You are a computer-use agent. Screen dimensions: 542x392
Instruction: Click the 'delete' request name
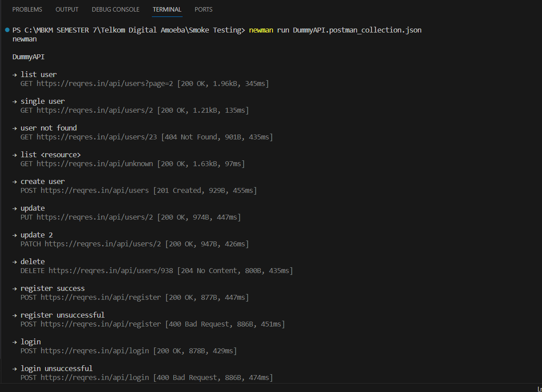pyautogui.click(x=33, y=261)
